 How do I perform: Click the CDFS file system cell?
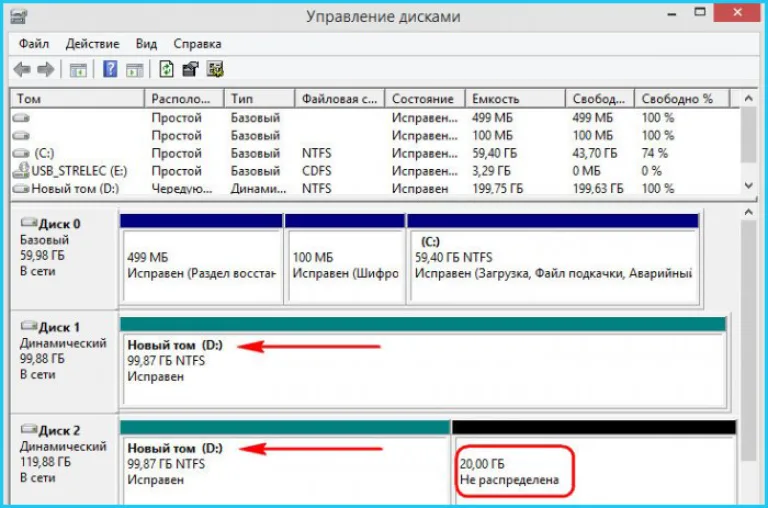click(316, 171)
